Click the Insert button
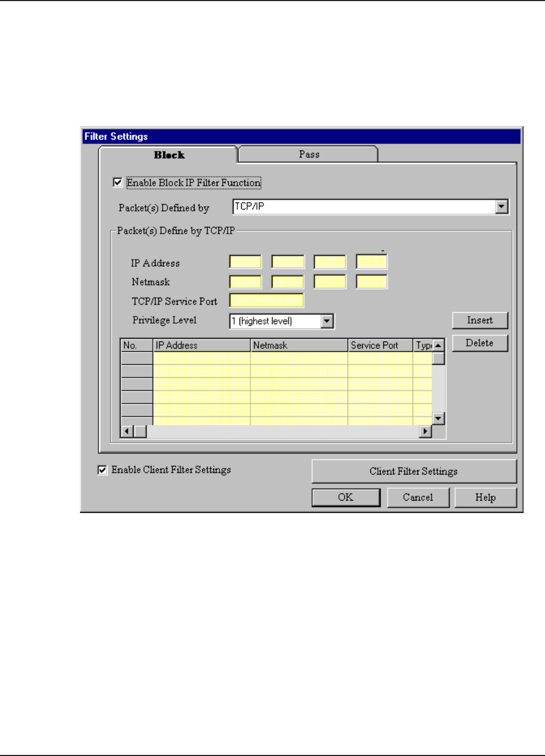545x756 pixels. click(x=480, y=320)
